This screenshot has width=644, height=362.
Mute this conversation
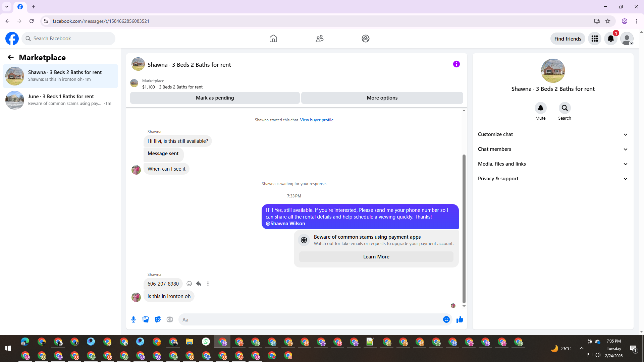[540, 108]
